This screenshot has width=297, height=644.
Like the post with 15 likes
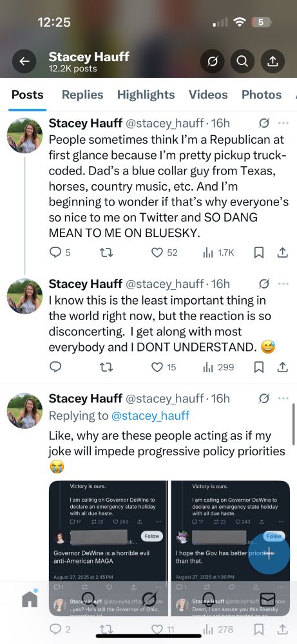157,367
